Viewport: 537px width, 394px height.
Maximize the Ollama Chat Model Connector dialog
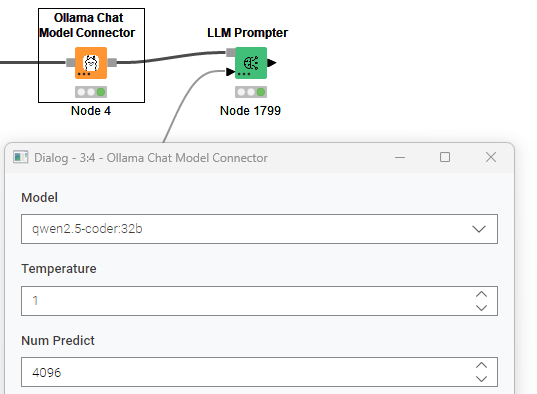pos(445,157)
